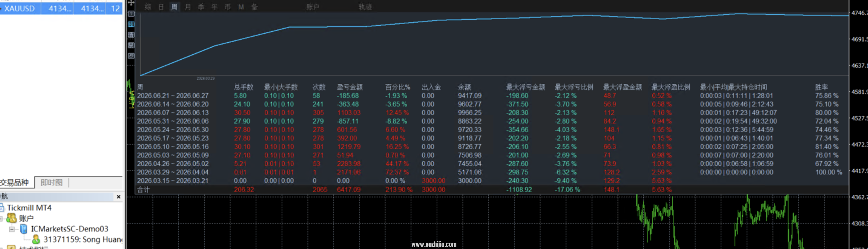Click the user icon next to 31371159
Image resolution: width=868 pixels, height=249 pixels.
coord(36,239)
